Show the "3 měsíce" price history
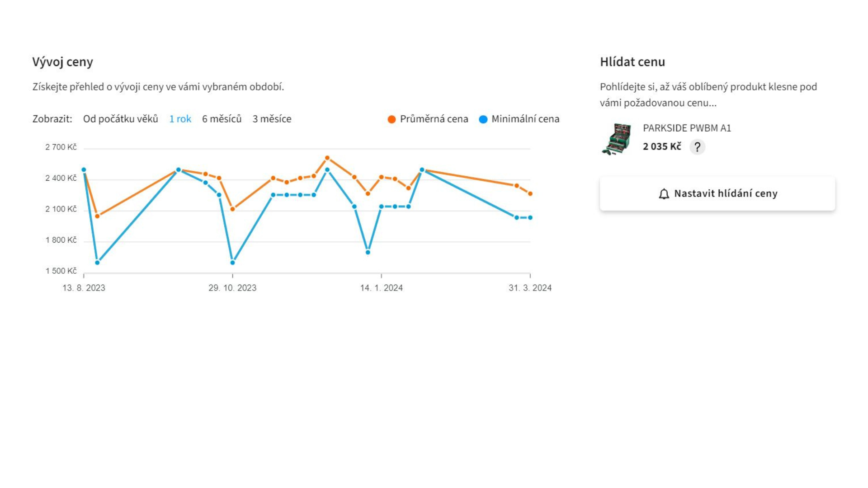This screenshot has width=868, height=488. tap(272, 119)
